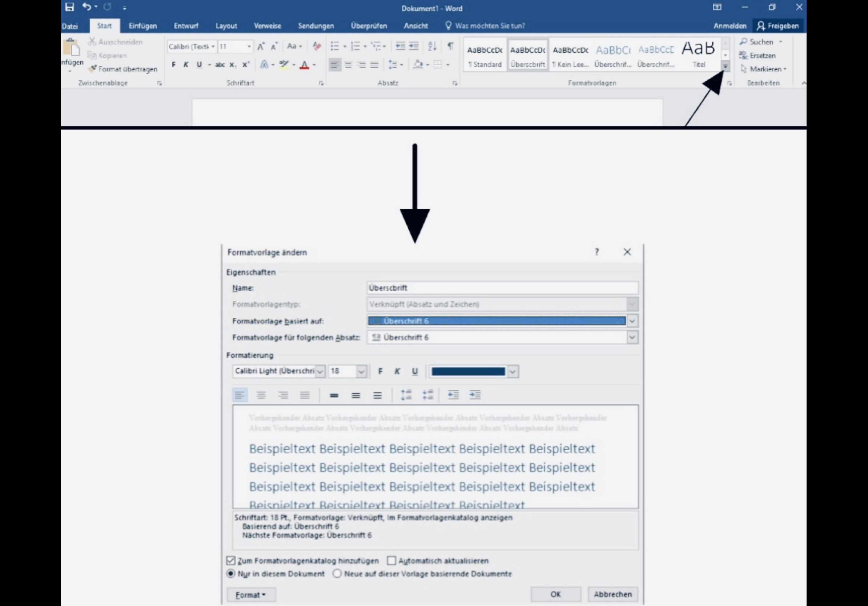
Task: Expand the font size 18 dropdown
Action: coord(361,371)
